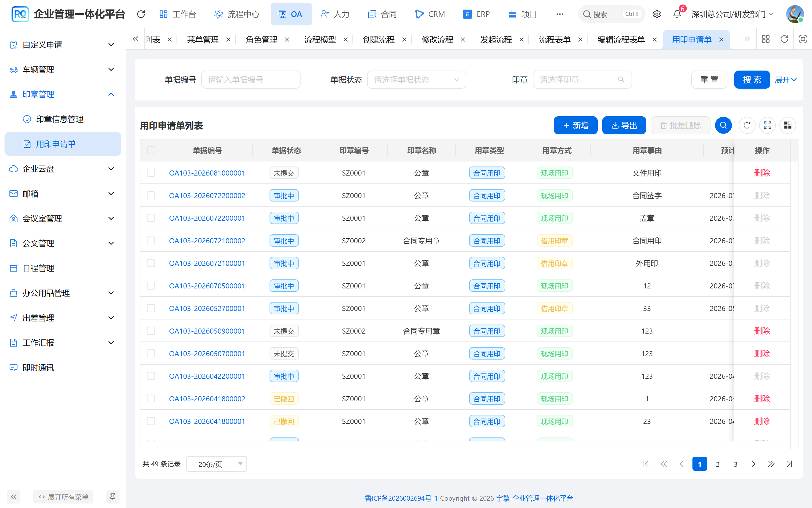Click the round blue search toggle icon
The width and height of the screenshot is (812, 508).
[x=723, y=125]
